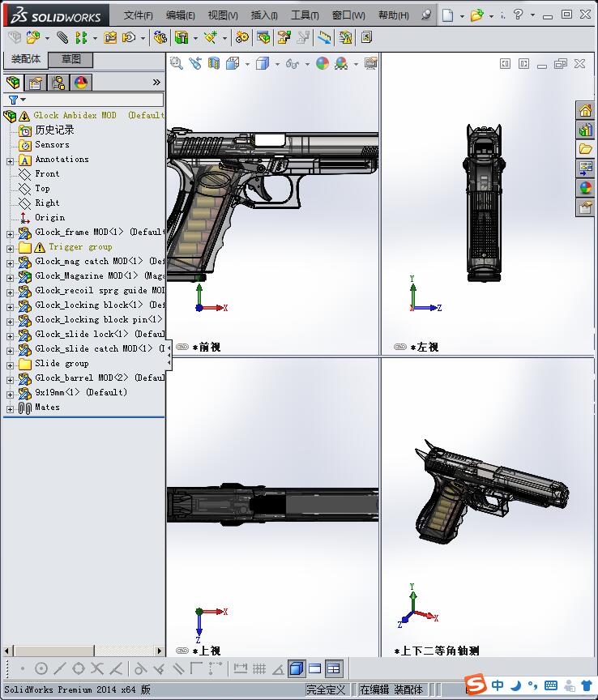Viewport: 598px width, 700px height.
Task: Select the Move Component tool
Action: pyautogui.click(x=129, y=37)
